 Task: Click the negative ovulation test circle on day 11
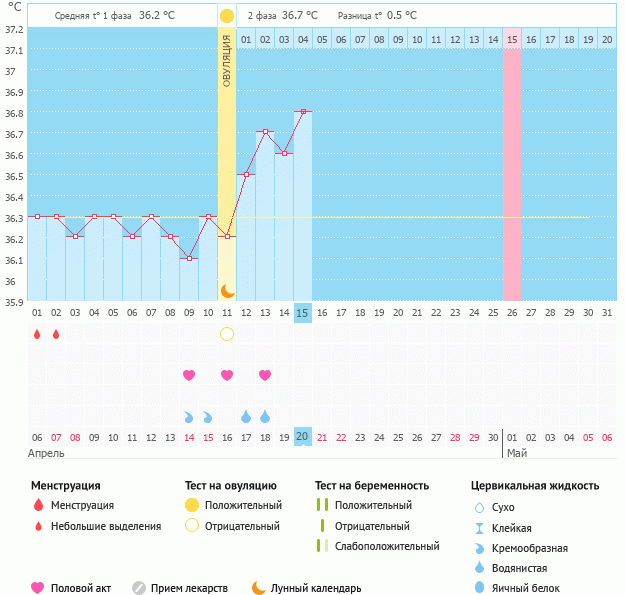(x=227, y=334)
